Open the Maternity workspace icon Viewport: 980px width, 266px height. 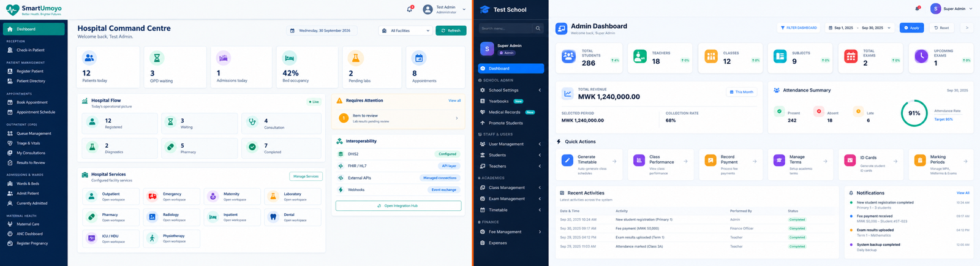point(213,196)
